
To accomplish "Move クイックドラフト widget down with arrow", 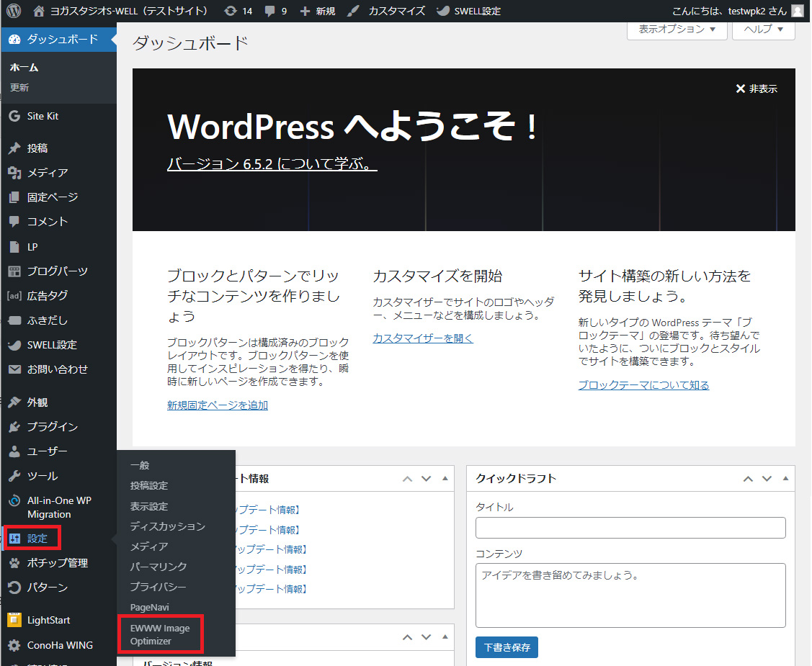I will click(767, 479).
